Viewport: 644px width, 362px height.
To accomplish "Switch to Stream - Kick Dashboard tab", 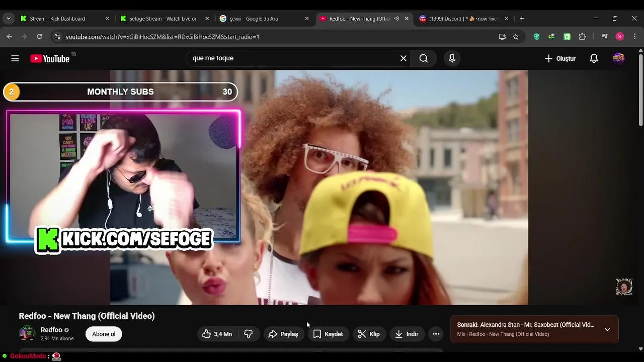I will pos(64,19).
